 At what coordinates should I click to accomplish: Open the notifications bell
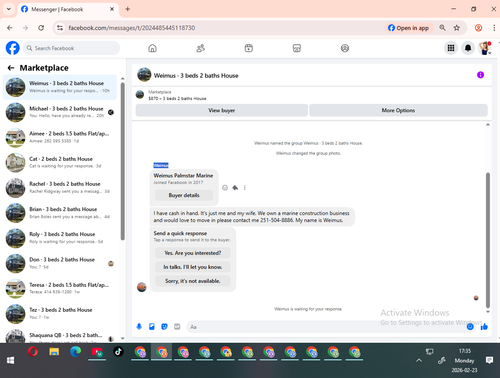tap(468, 48)
